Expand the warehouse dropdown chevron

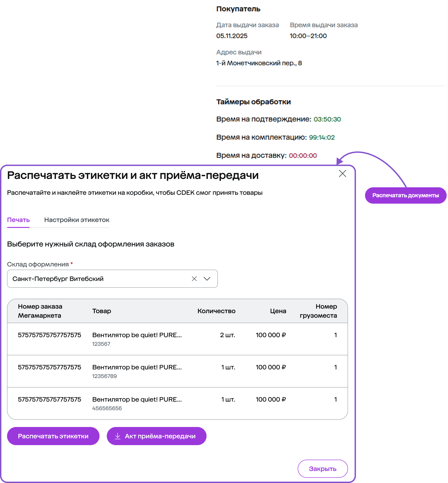pos(207,279)
